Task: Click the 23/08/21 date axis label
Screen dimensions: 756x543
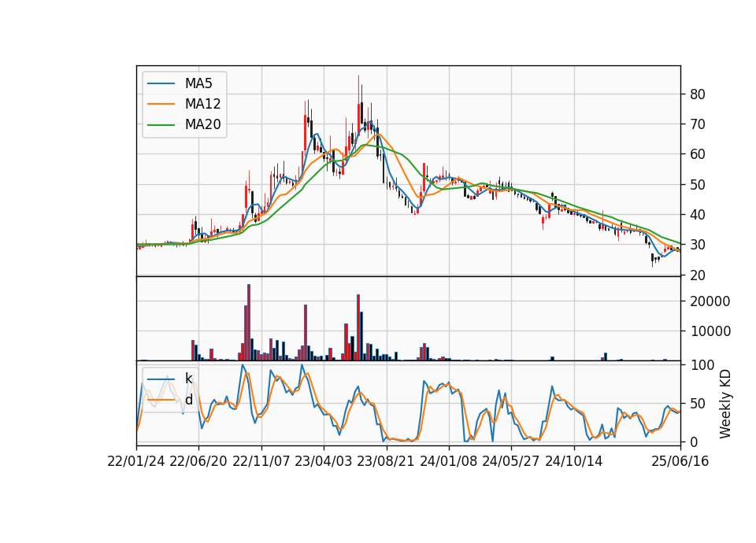Action: coord(386,461)
